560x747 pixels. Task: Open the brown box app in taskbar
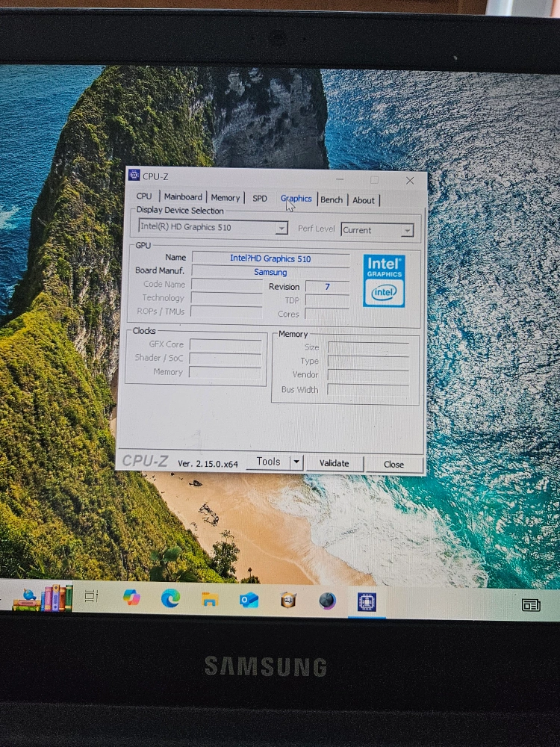click(288, 601)
